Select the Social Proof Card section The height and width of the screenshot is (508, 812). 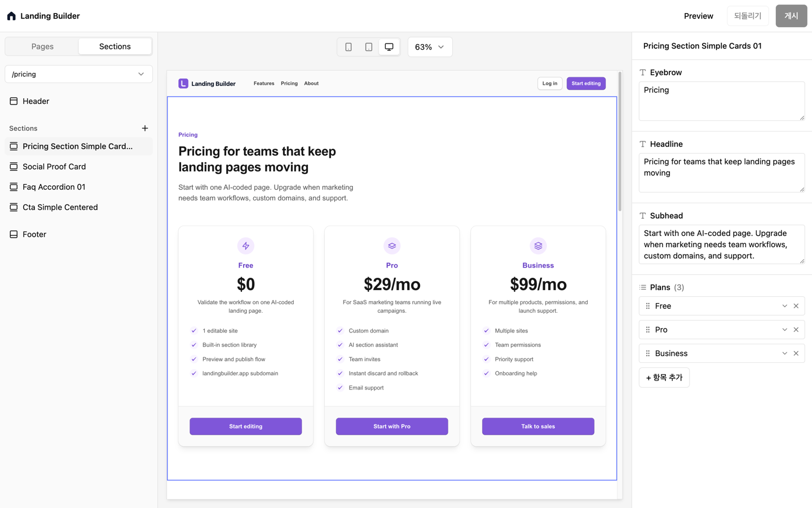coord(79,167)
